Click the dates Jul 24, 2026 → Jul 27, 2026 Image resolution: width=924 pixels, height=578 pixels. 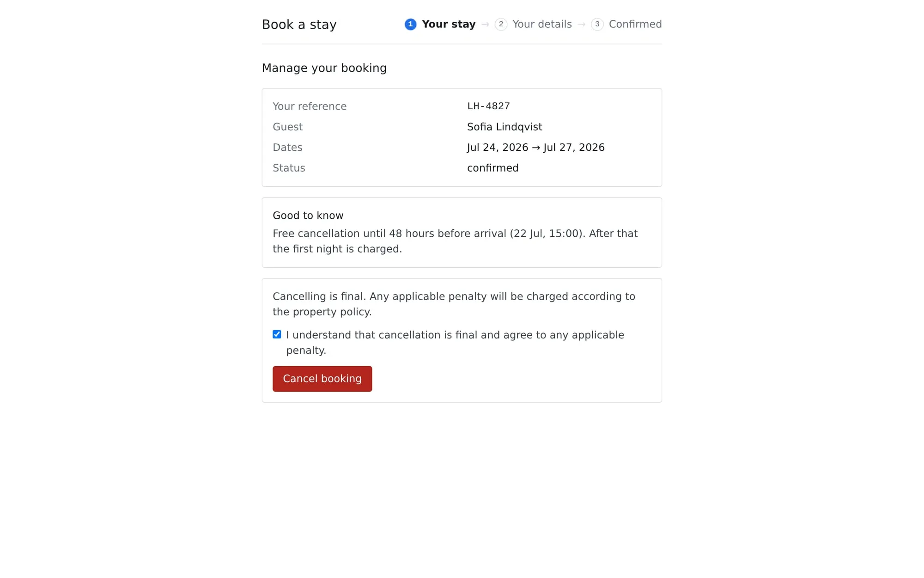pos(536,148)
